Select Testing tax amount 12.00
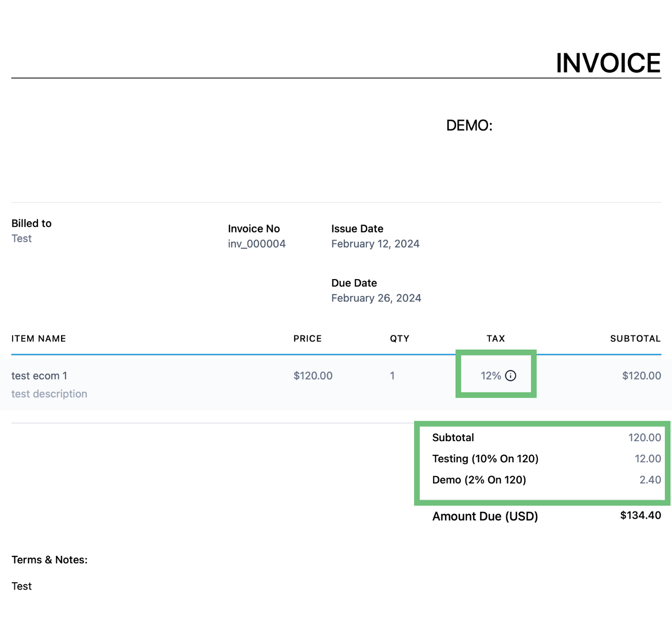 (x=648, y=459)
